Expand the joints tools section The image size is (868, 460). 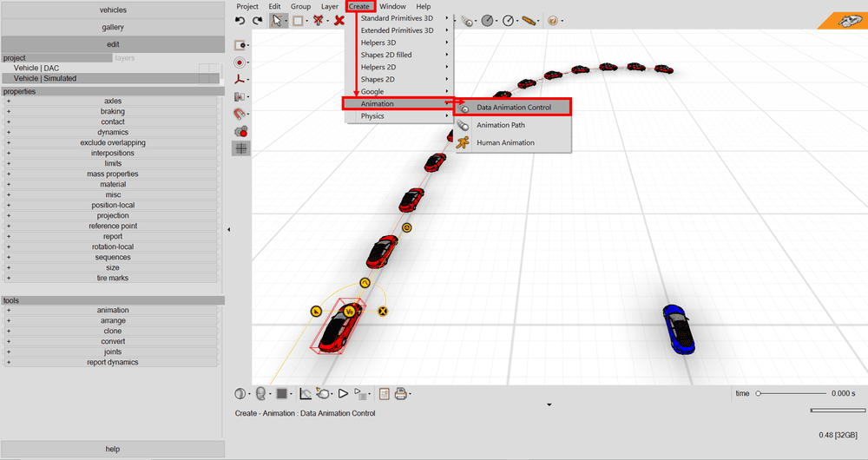point(112,352)
